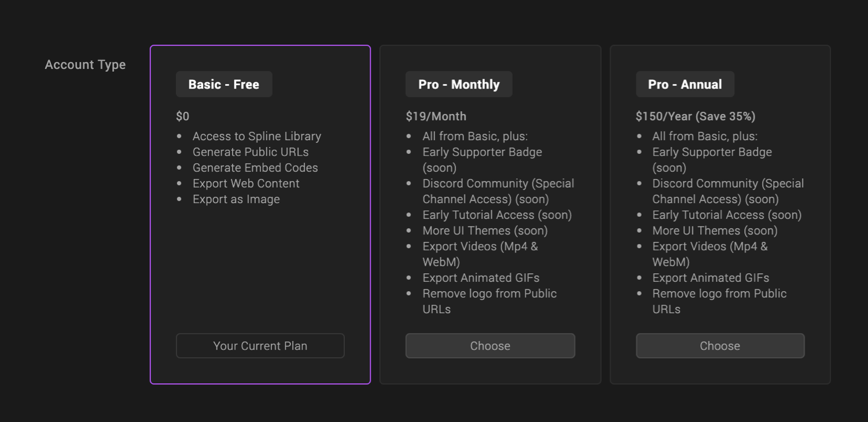
Task: Click the Generate Public URLs feature
Action: coord(251,152)
